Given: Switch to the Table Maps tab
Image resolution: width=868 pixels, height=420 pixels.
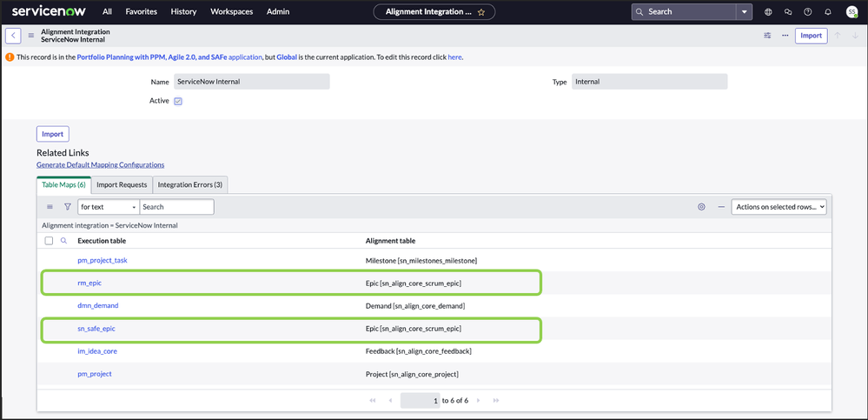Looking at the screenshot, I should click(x=63, y=184).
